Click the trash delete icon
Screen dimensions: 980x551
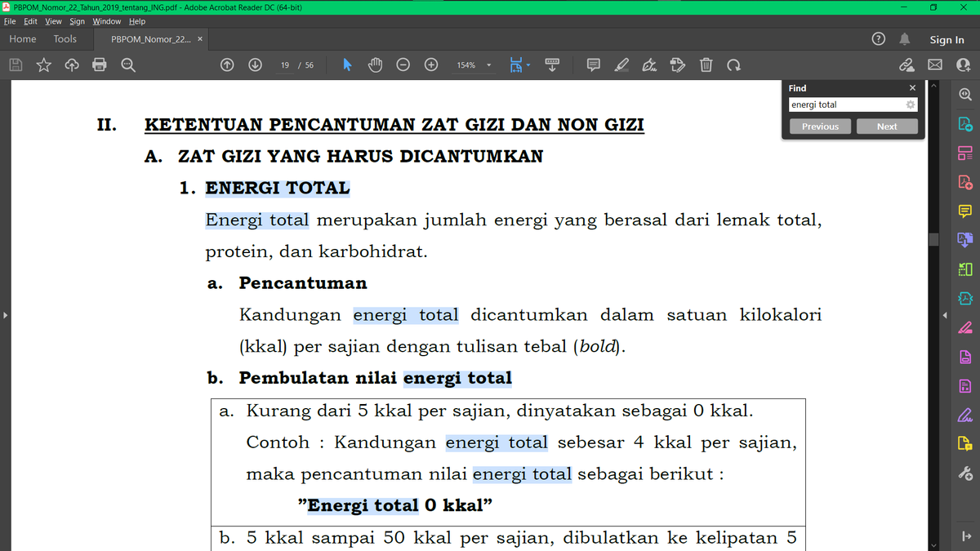coord(706,64)
